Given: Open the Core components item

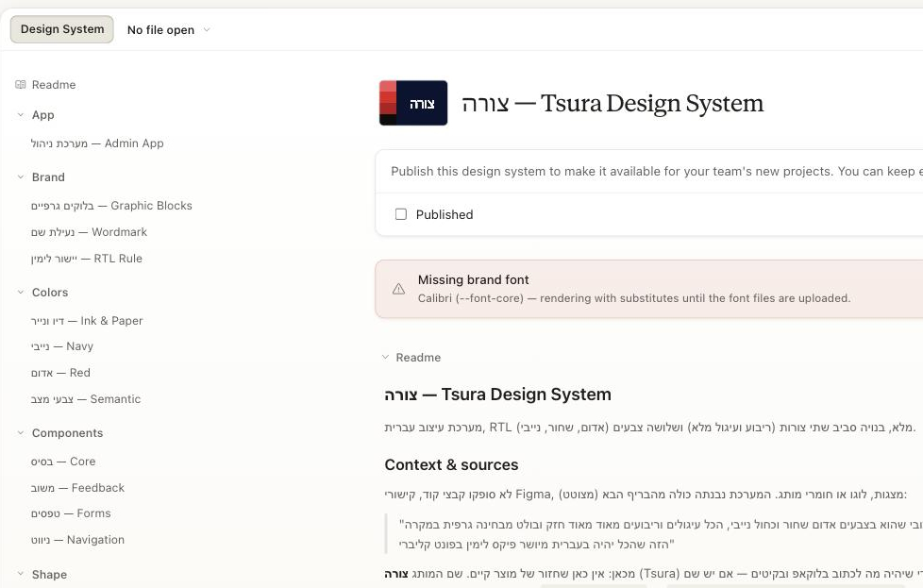Looking at the screenshot, I should [x=63, y=462].
